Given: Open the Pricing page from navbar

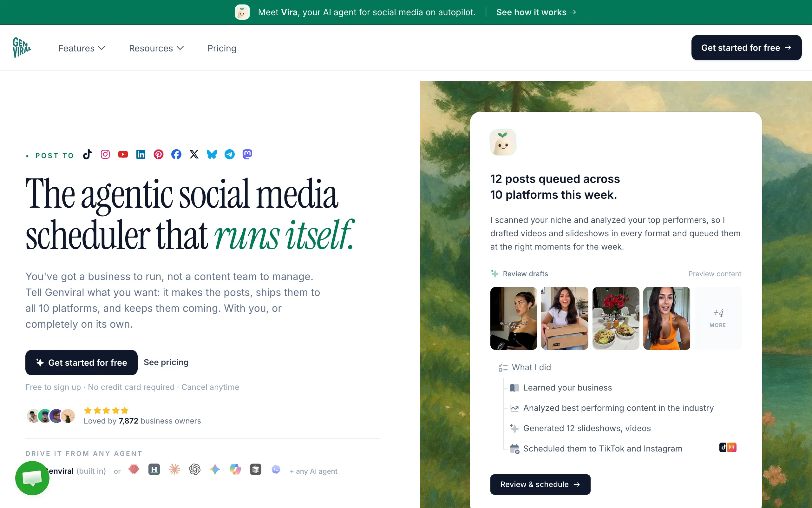Looking at the screenshot, I should point(222,48).
